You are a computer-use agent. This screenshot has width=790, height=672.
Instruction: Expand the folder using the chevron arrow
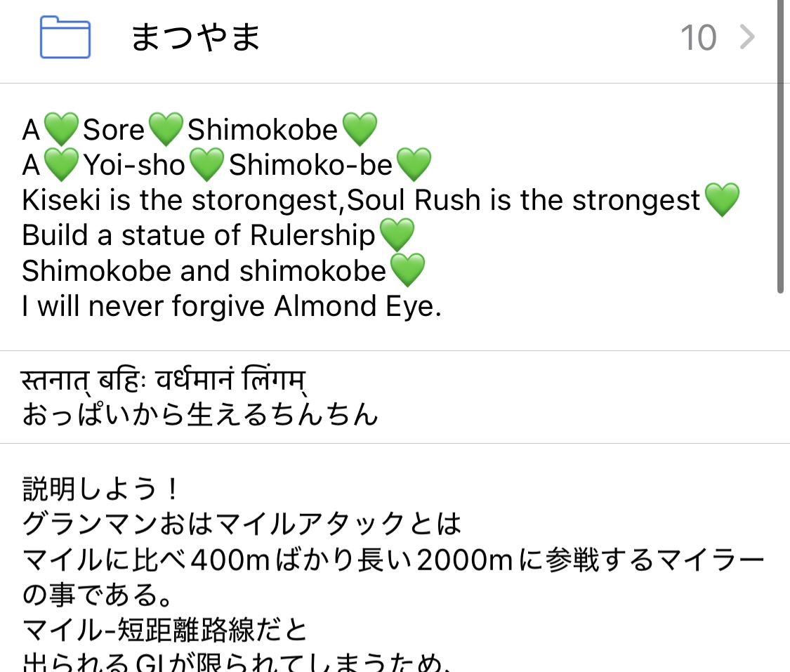click(748, 37)
